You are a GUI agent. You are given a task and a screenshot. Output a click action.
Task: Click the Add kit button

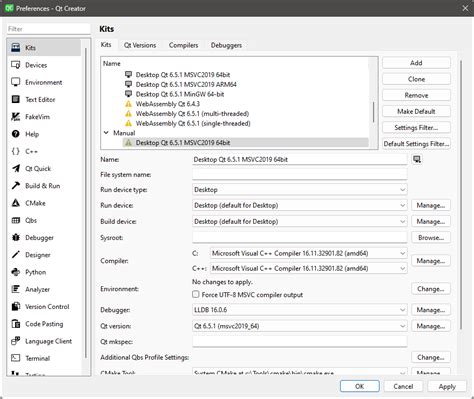[x=416, y=63]
